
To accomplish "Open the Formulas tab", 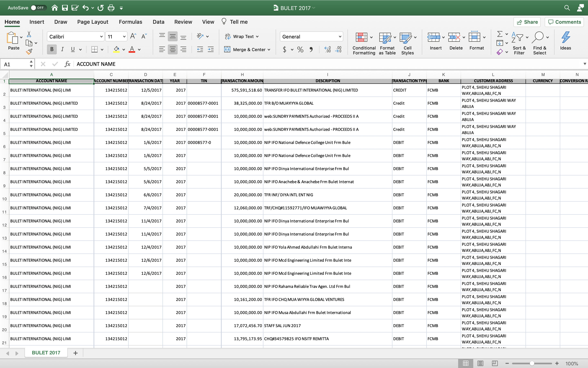I will coord(130,22).
